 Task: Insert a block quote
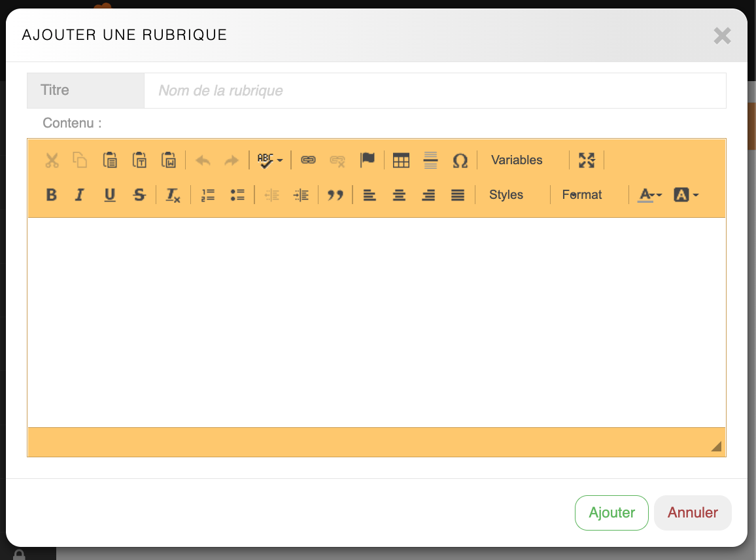(335, 195)
